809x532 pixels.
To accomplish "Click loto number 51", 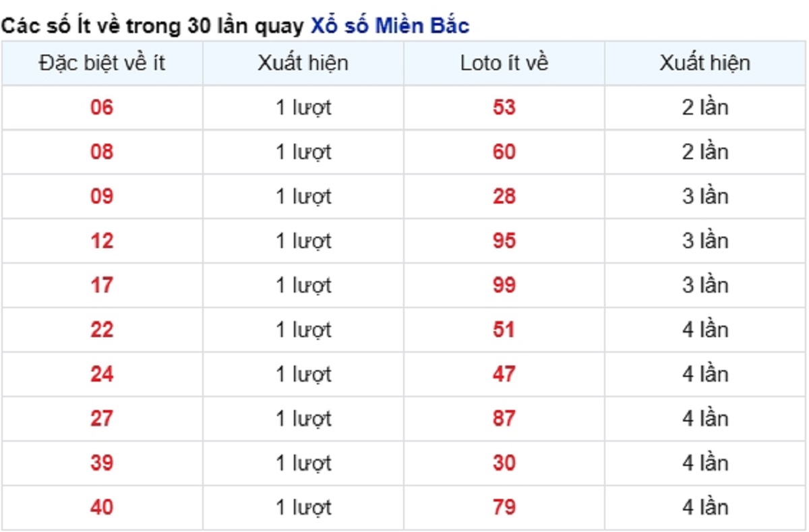I will tap(504, 330).
